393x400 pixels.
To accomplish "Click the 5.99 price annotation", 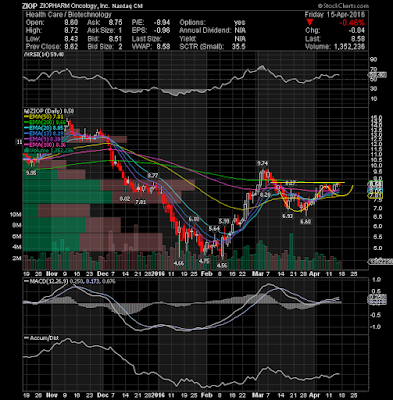I will [224, 221].
